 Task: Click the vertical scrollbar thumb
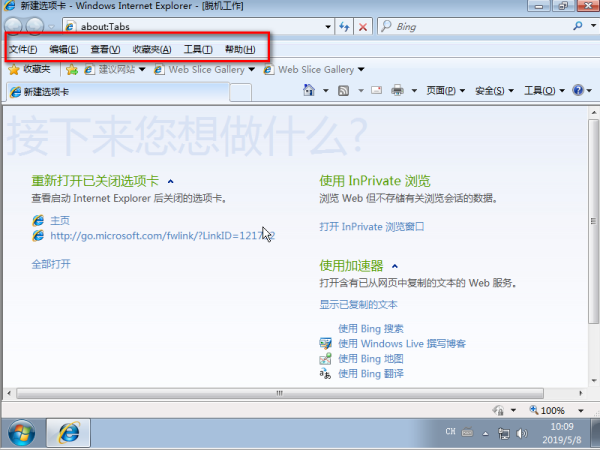coord(593,221)
